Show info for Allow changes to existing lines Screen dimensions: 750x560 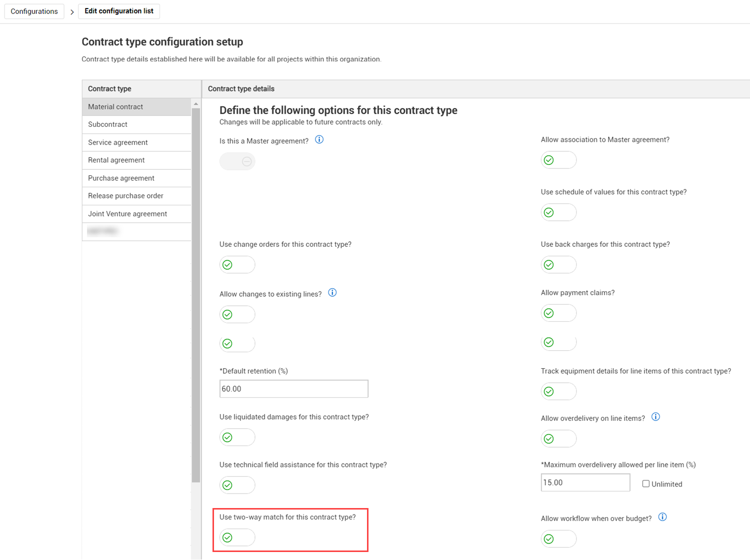(x=332, y=293)
